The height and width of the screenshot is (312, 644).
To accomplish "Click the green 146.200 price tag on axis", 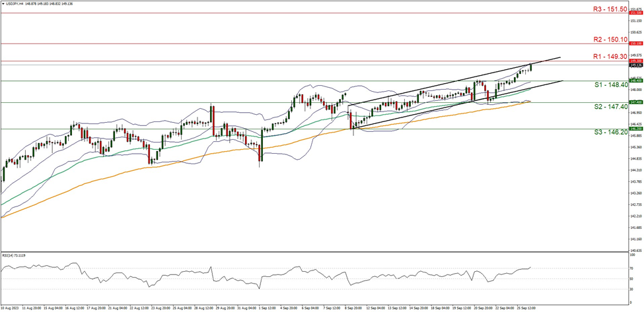I will coord(635,129).
